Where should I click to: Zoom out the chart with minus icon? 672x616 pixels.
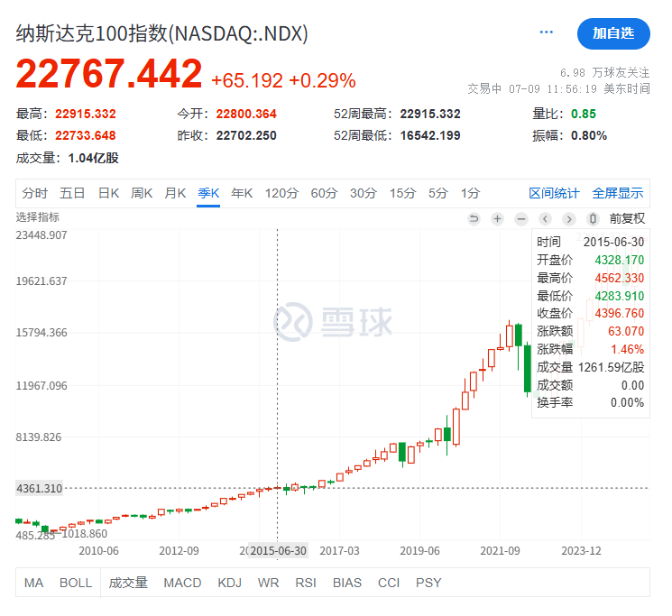(x=521, y=219)
